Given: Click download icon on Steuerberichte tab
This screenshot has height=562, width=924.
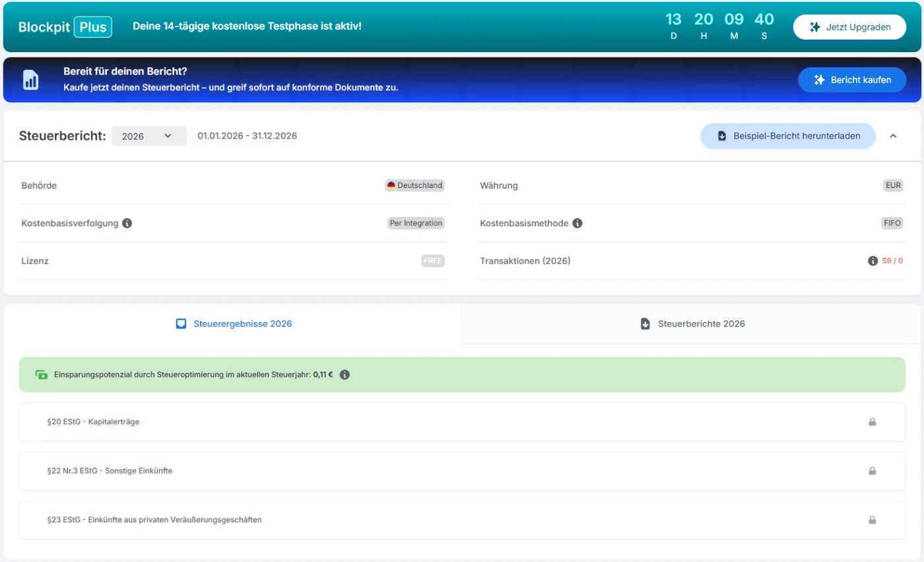Looking at the screenshot, I should 645,324.
